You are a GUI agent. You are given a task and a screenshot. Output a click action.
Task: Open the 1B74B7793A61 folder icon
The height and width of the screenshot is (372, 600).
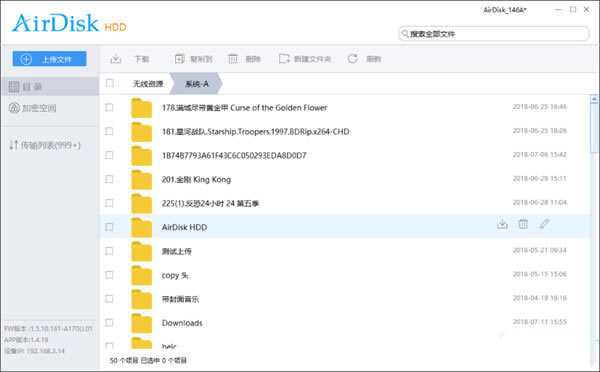point(141,156)
